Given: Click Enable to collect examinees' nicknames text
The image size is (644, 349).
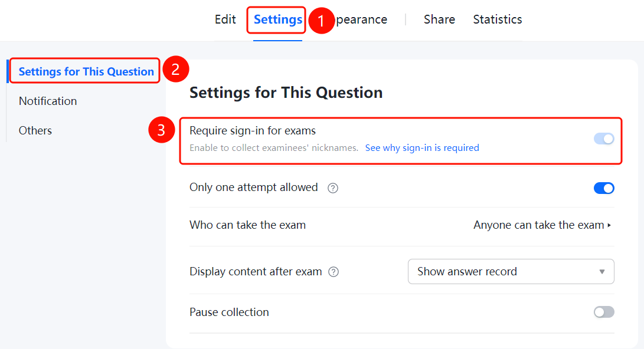Looking at the screenshot, I should click(x=274, y=147).
